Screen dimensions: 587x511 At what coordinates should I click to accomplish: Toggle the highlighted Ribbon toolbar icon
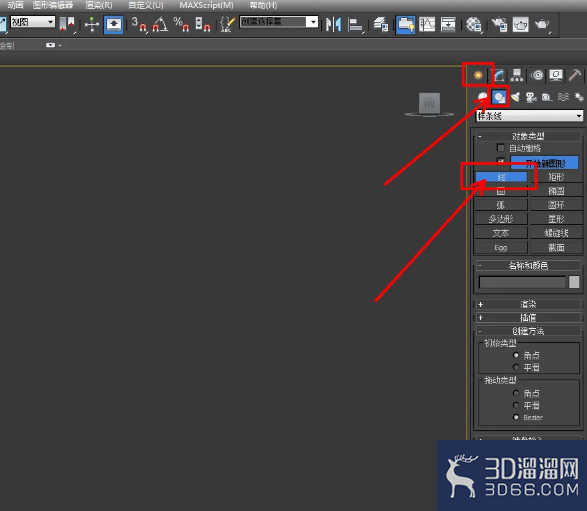pyautogui.click(x=405, y=25)
